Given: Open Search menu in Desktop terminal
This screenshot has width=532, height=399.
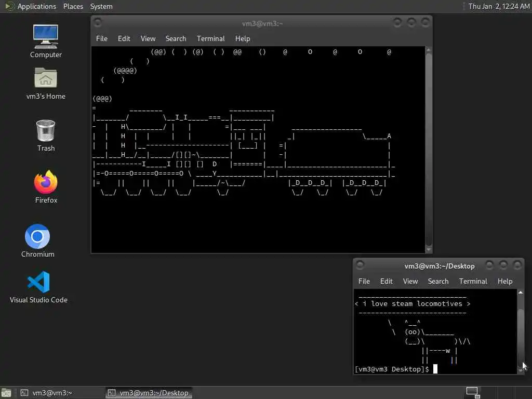Looking at the screenshot, I should pos(438,281).
